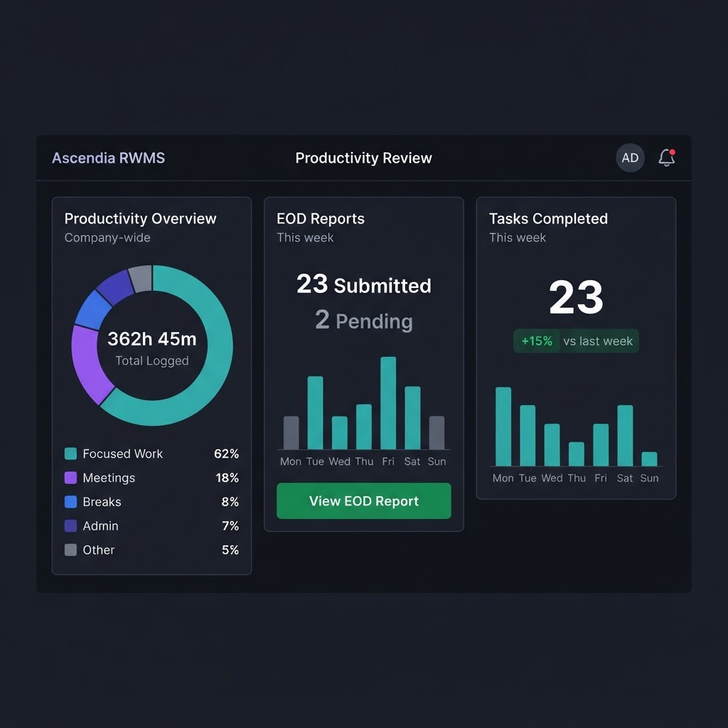Viewport: 728px width, 728px height.
Task: Click the +15% change badge
Action: [x=537, y=341]
